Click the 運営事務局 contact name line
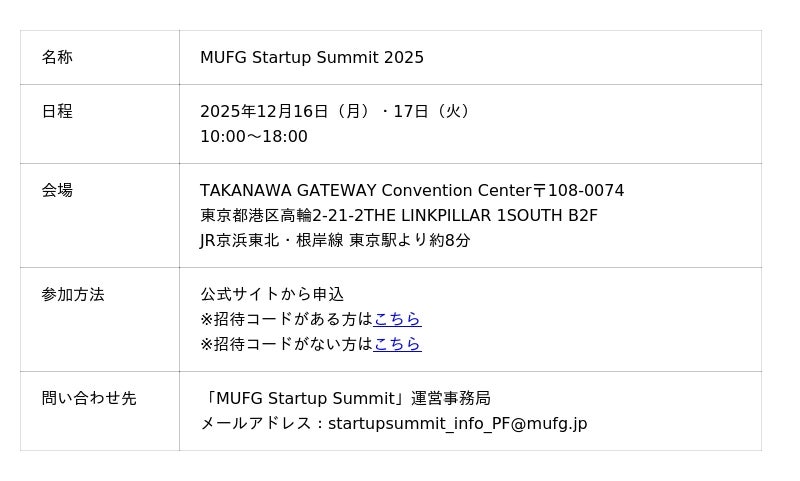The width and height of the screenshot is (800, 481). click(x=345, y=399)
